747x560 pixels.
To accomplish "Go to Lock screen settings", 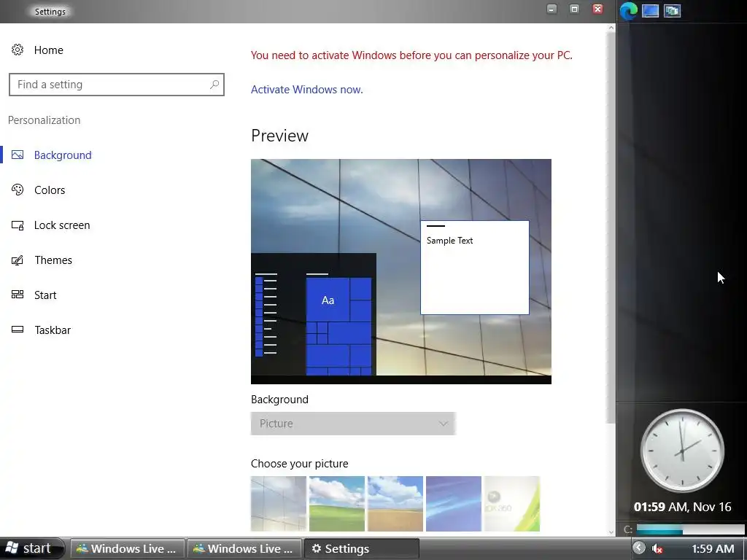I will click(x=62, y=225).
